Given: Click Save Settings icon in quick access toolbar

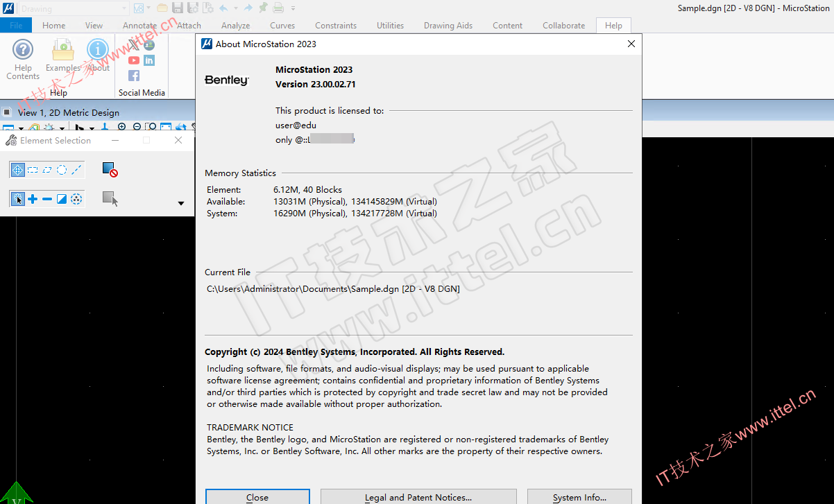Looking at the screenshot, I should click(x=192, y=8).
